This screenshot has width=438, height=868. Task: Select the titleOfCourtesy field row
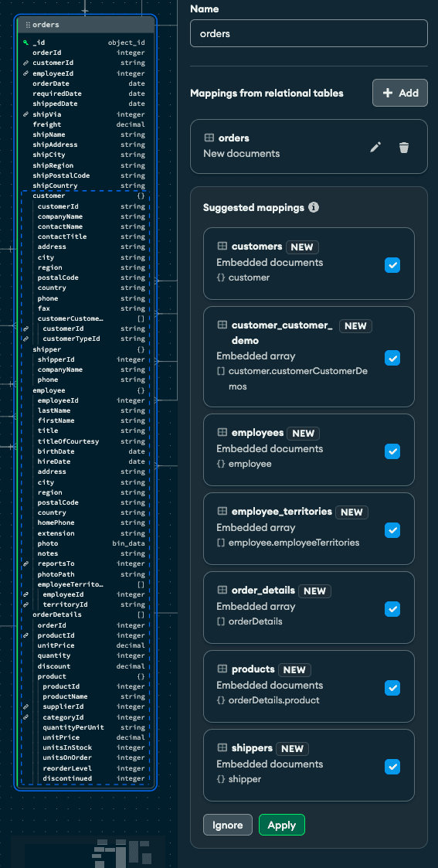[x=86, y=441]
